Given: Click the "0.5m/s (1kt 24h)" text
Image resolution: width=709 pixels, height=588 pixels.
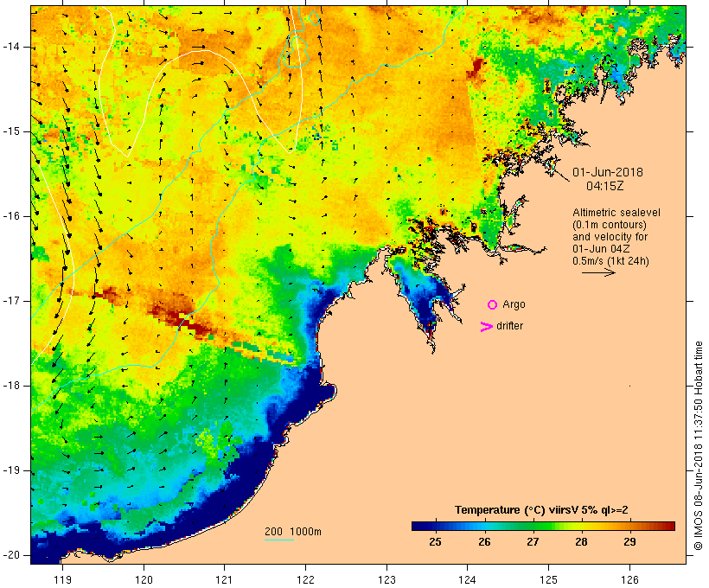Looking at the screenshot, I should [x=610, y=261].
